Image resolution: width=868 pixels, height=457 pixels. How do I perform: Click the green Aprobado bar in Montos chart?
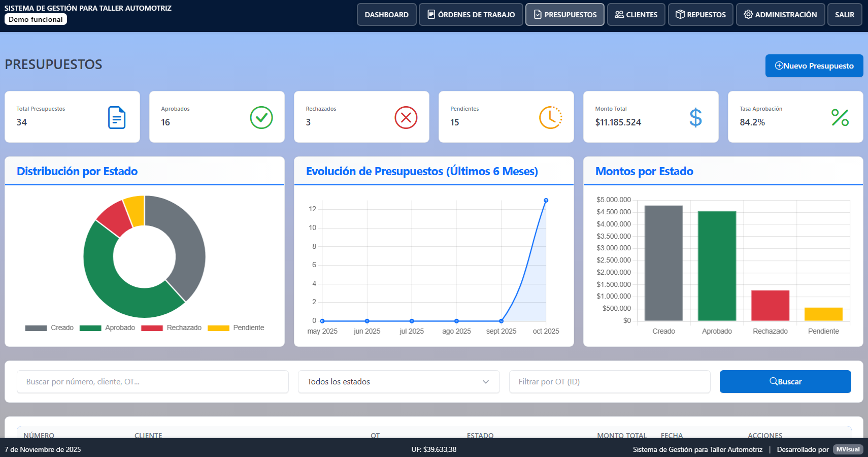coord(717,266)
